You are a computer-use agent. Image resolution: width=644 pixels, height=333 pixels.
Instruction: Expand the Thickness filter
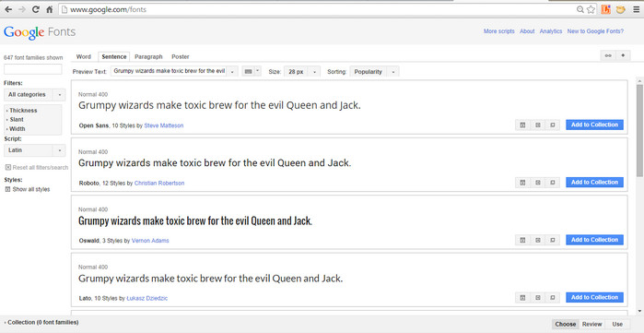pos(21,111)
